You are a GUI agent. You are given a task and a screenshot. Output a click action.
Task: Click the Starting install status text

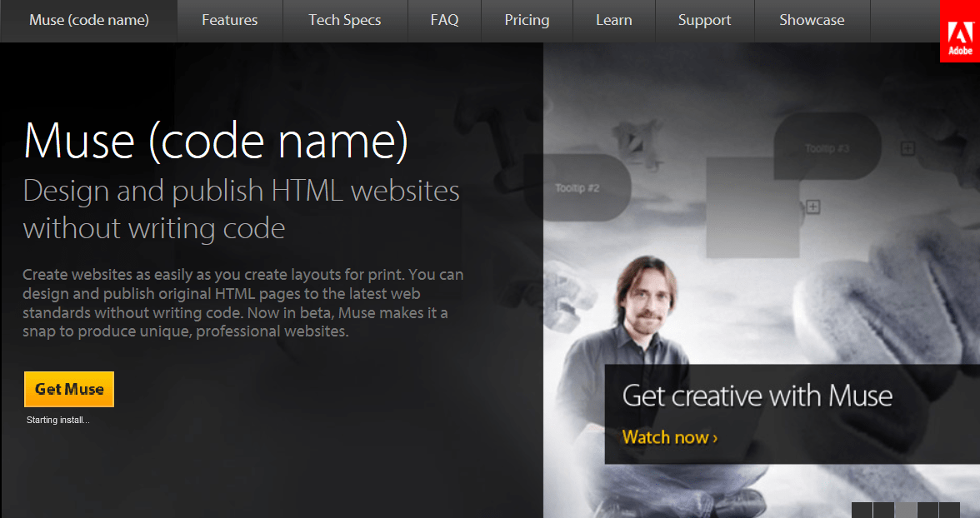tap(57, 420)
